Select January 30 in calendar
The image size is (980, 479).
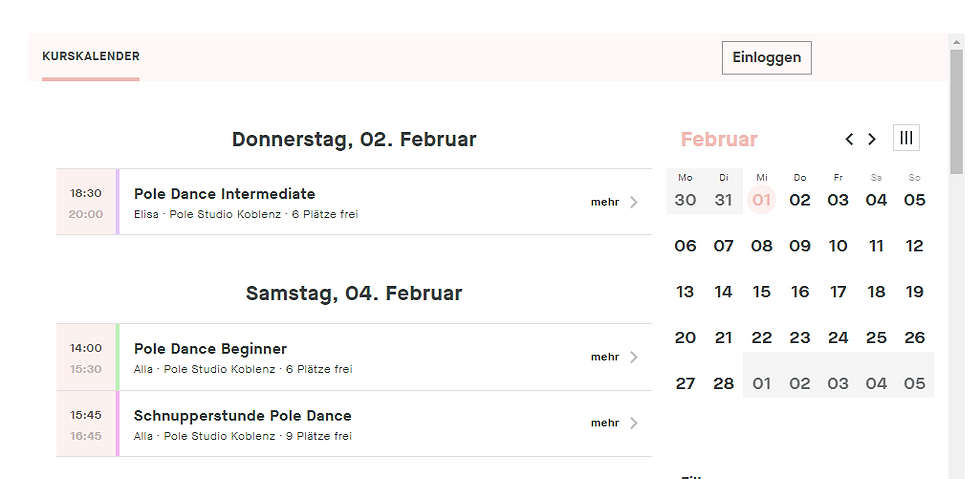point(685,199)
